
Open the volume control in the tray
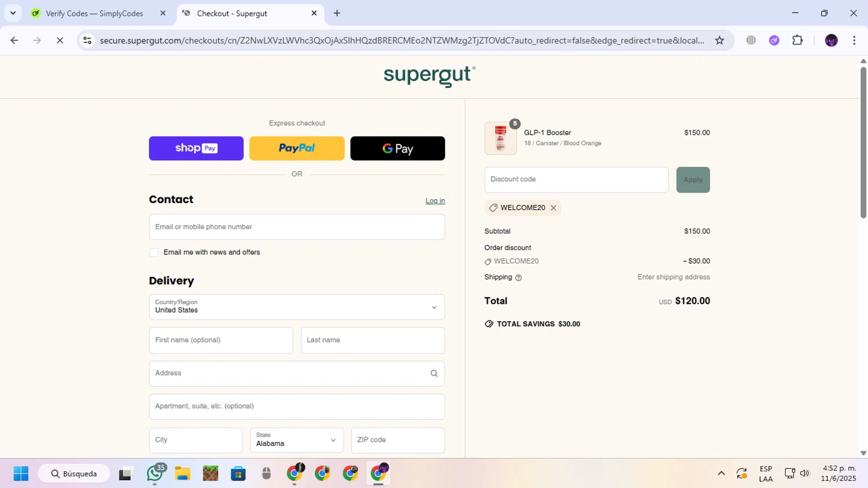(805, 474)
